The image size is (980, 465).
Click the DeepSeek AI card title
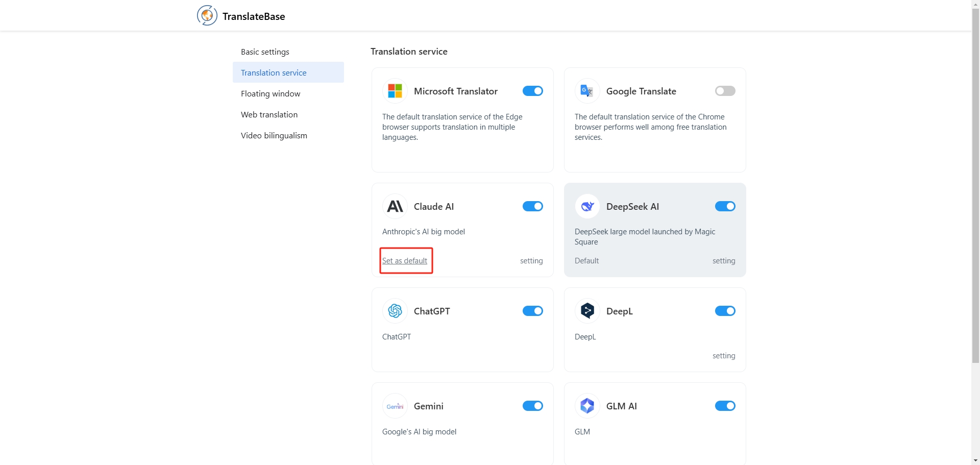click(x=632, y=207)
